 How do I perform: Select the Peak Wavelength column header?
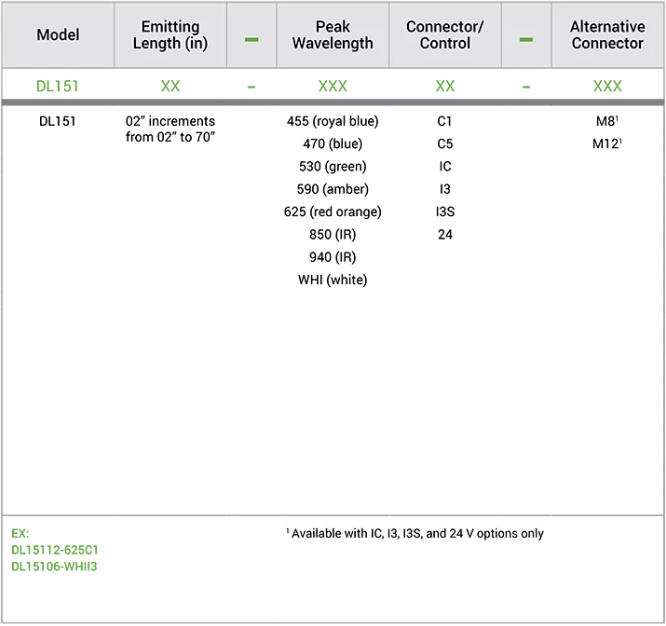point(332,35)
